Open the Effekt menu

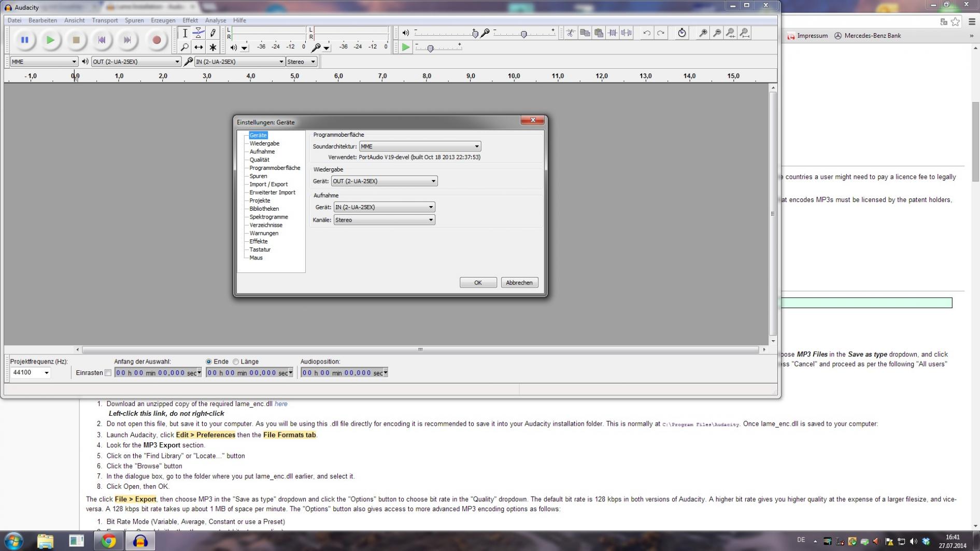pos(190,20)
